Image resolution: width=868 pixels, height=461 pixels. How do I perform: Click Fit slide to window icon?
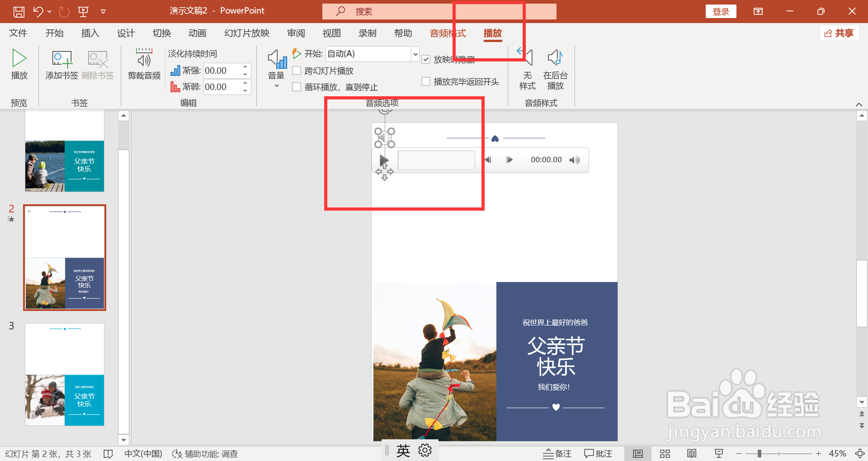coord(860,453)
